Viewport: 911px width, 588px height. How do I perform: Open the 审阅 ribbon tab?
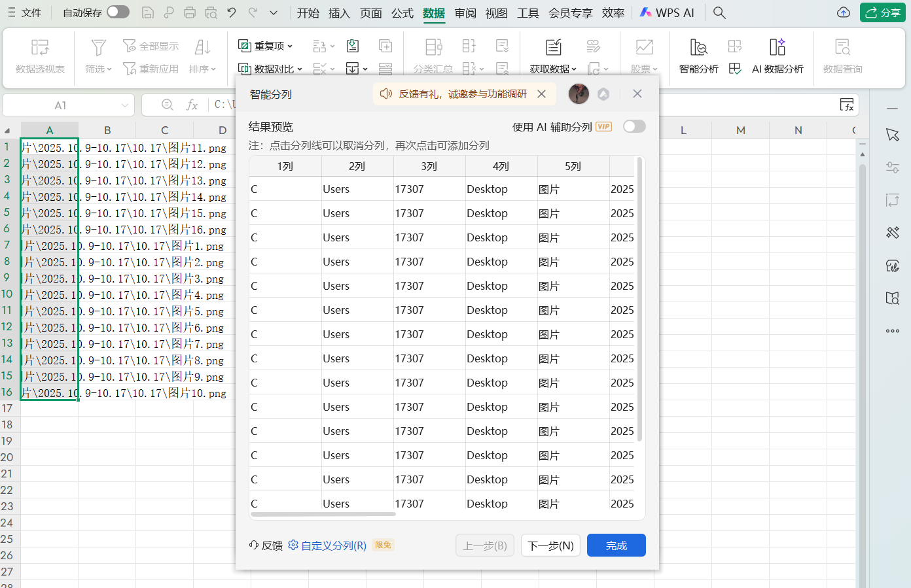pos(465,12)
